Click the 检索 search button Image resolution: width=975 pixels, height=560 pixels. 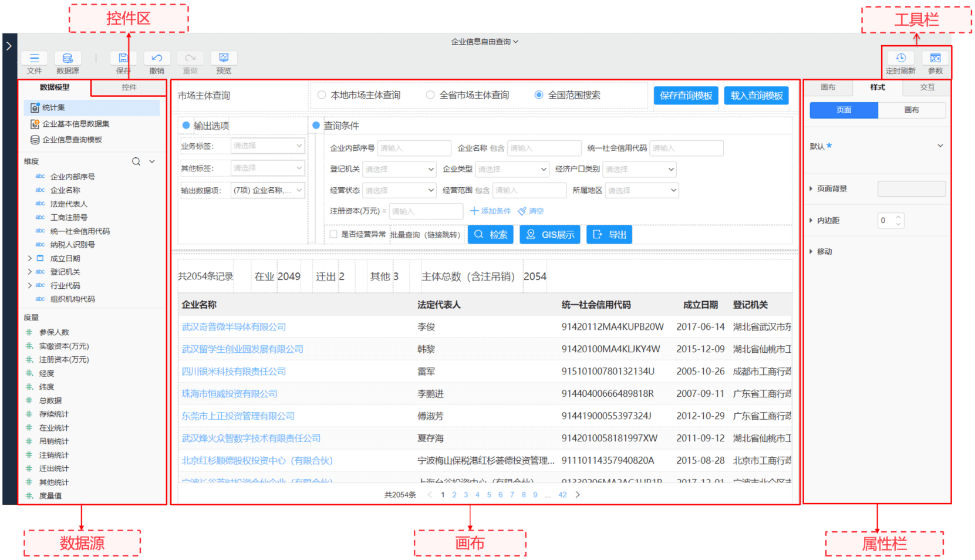[491, 235]
